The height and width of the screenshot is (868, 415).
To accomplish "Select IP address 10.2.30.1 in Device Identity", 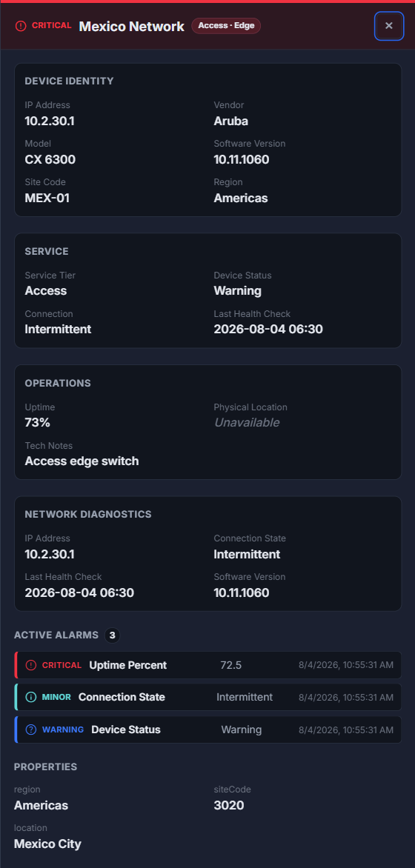I will (50, 121).
